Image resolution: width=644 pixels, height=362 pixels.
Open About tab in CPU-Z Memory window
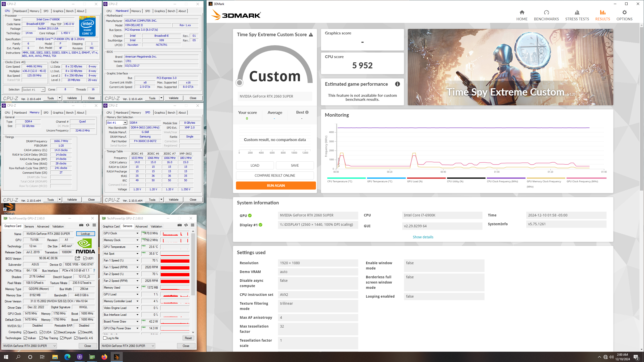[80, 113]
